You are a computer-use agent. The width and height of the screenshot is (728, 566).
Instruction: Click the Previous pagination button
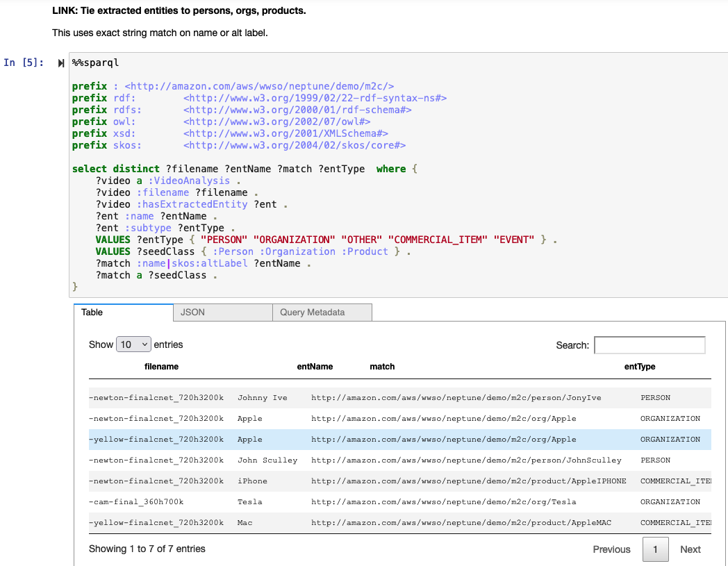coord(611,549)
